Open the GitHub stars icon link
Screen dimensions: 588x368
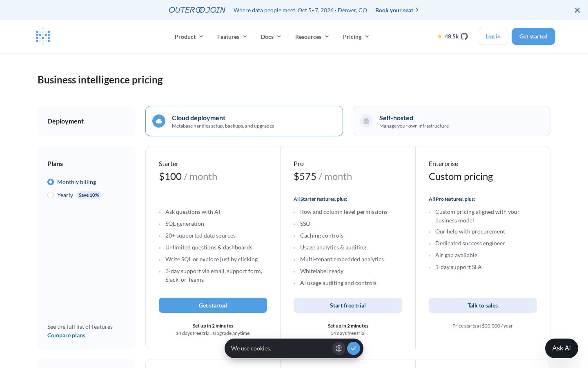pyautogui.click(x=464, y=36)
